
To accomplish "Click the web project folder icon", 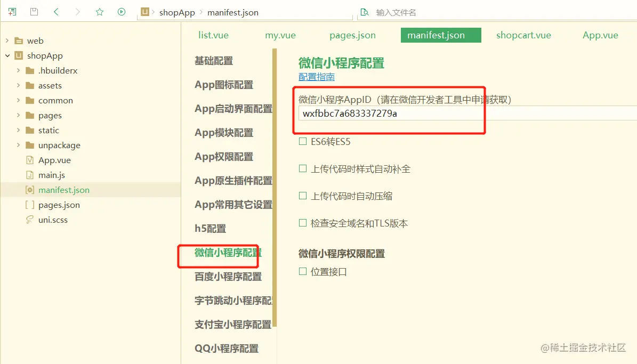I will 19,41.
